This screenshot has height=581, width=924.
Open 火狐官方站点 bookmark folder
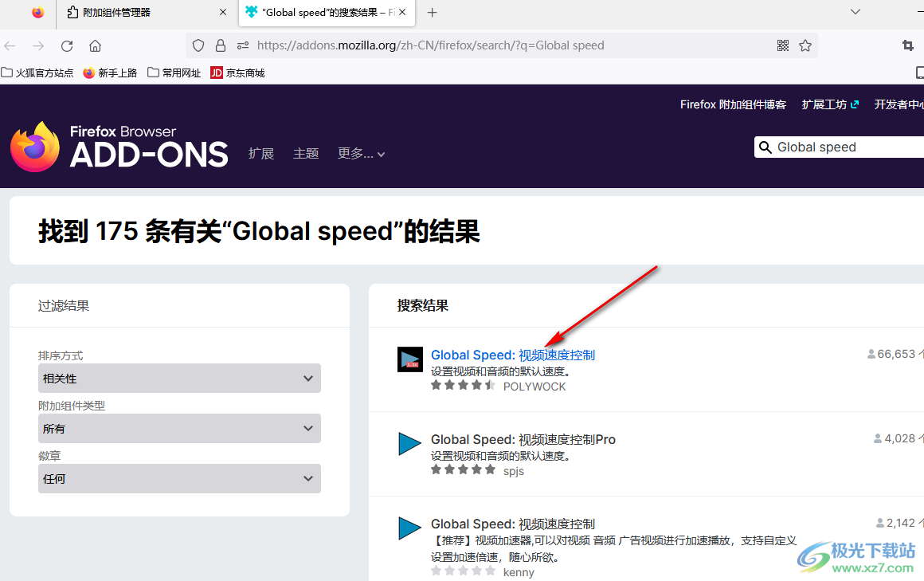click(37, 73)
